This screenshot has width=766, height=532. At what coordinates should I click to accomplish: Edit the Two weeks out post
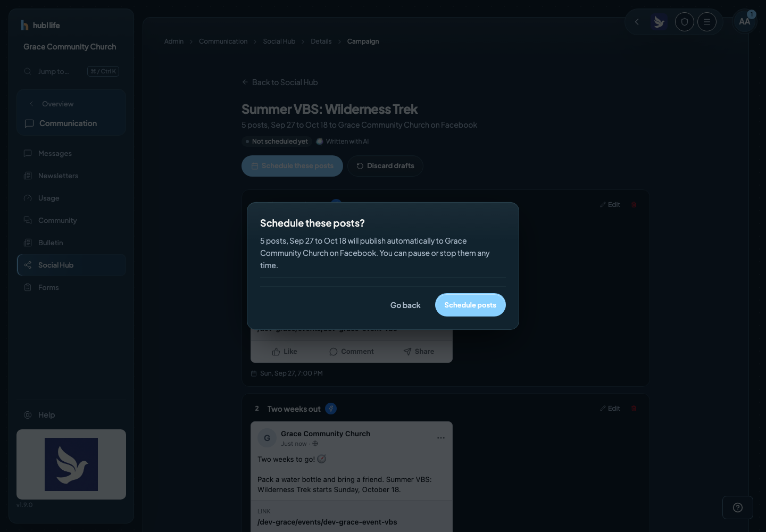pos(610,409)
